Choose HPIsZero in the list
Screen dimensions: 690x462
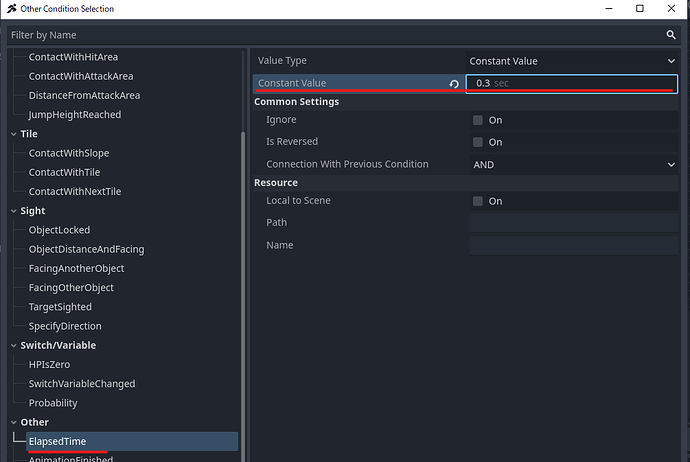[49, 364]
